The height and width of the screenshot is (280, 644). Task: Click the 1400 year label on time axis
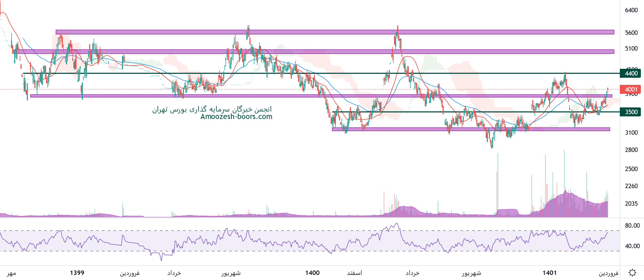312,273
